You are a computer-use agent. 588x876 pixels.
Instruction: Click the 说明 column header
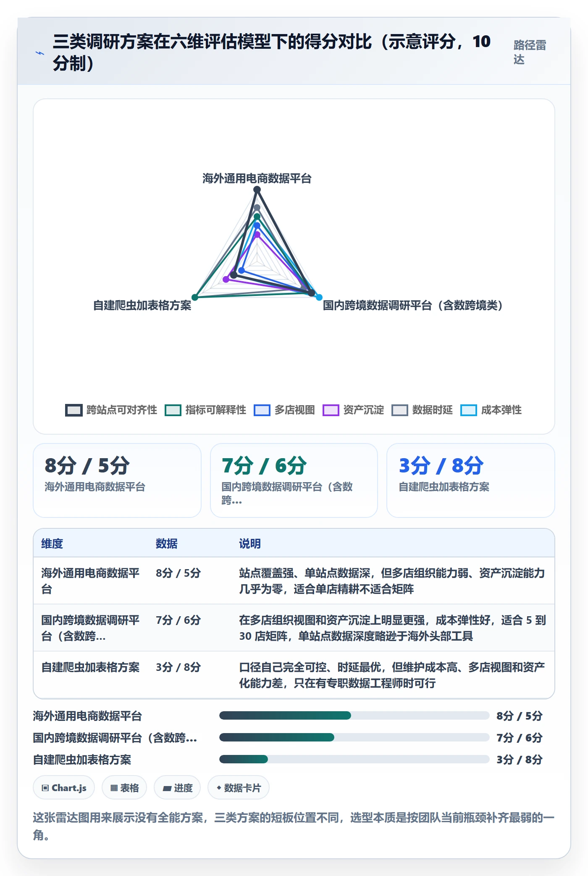[250, 544]
